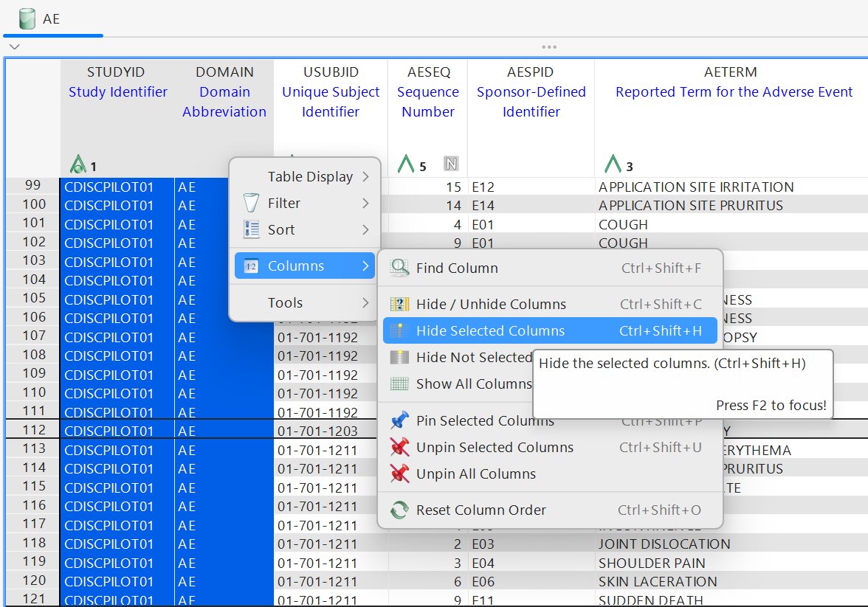Image resolution: width=868 pixels, height=607 pixels.
Task: Click the Unpin All Columns crossed pin icon
Action: click(399, 474)
